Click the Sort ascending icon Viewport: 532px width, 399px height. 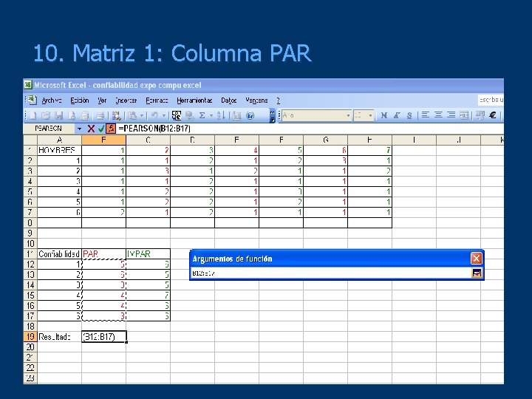pyautogui.click(x=220, y=116)
